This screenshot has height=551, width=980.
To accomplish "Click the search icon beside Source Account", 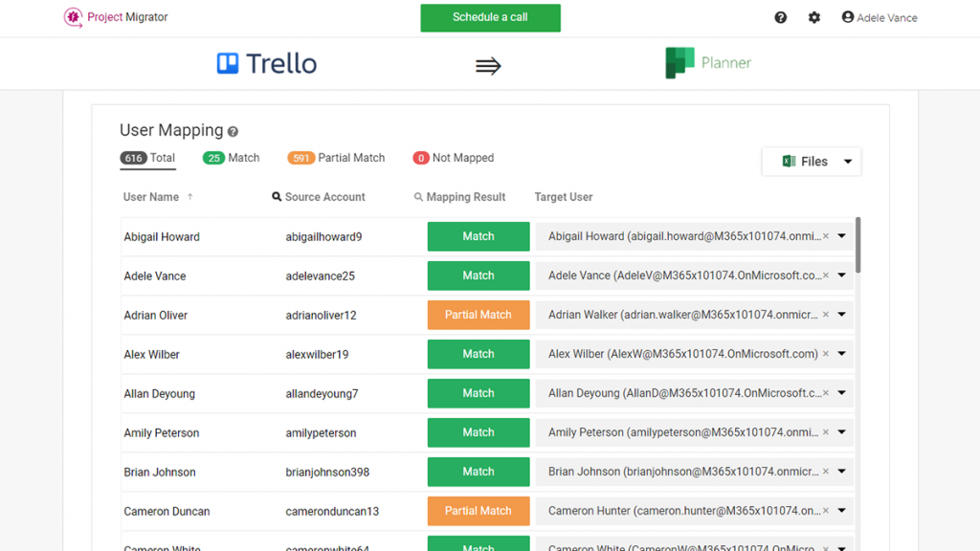I will [276, 197].
